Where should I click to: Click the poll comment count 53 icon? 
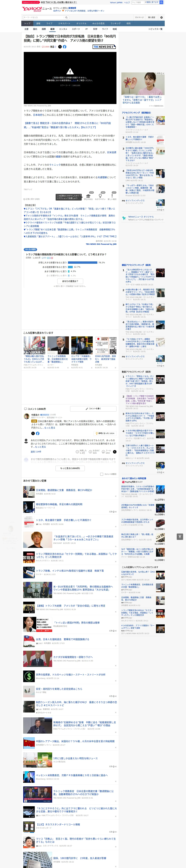44,258
